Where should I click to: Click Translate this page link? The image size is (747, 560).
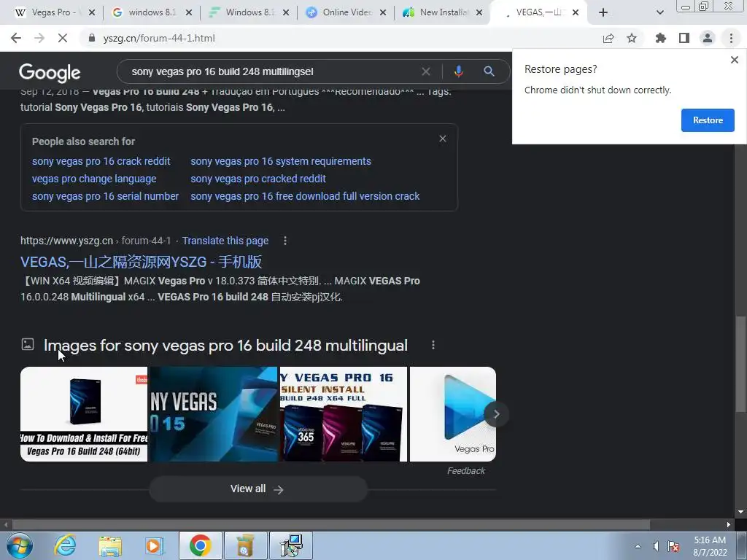[225, 241]
